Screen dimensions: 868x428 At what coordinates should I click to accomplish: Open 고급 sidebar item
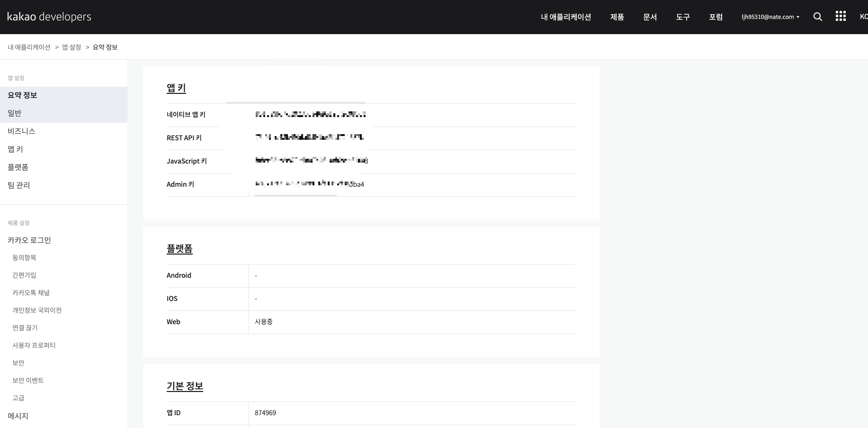18,398
